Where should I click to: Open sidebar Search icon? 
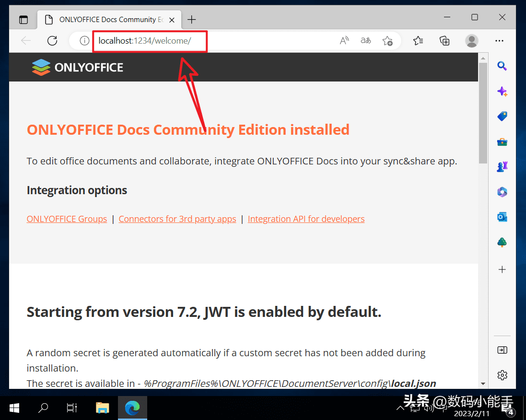pyautogui.click(x=502, y=66)
